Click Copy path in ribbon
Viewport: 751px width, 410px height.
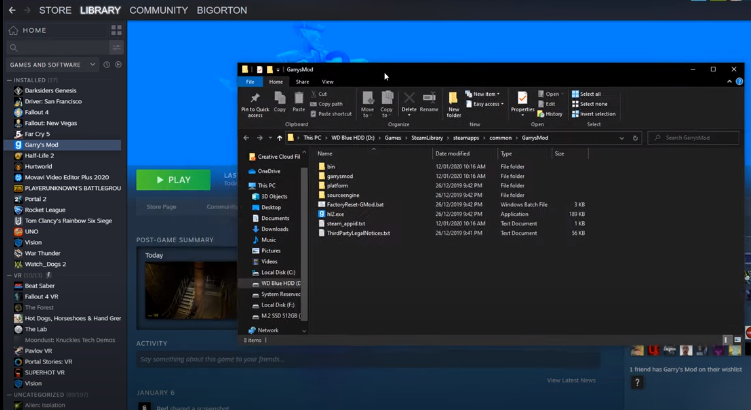[327, 104]
